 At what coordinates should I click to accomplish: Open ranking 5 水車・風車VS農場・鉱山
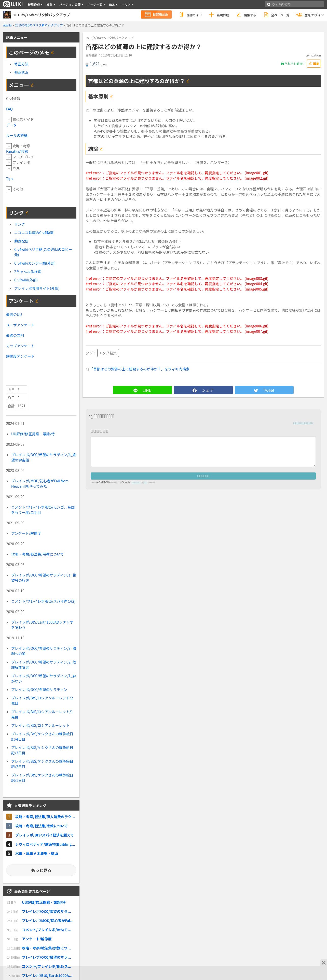36,853
